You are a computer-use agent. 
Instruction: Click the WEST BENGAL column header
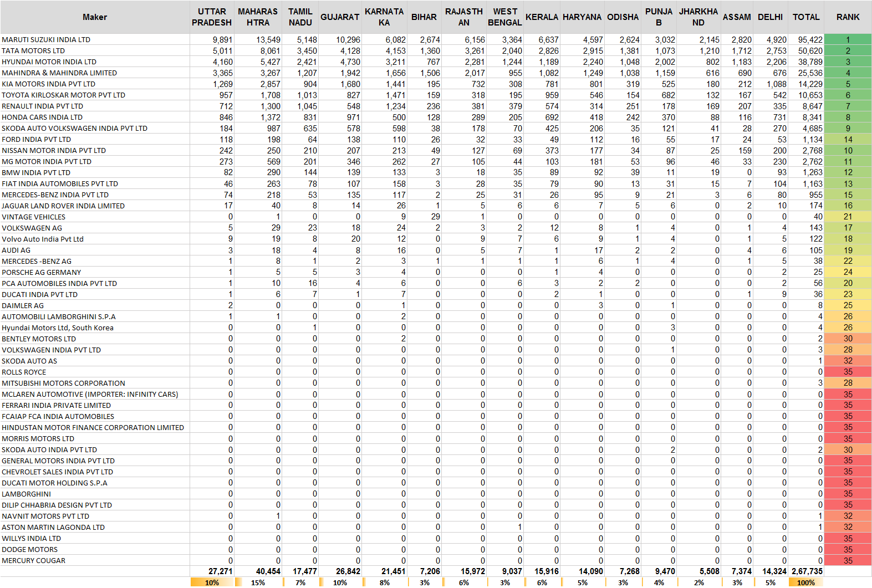(505, 17)
